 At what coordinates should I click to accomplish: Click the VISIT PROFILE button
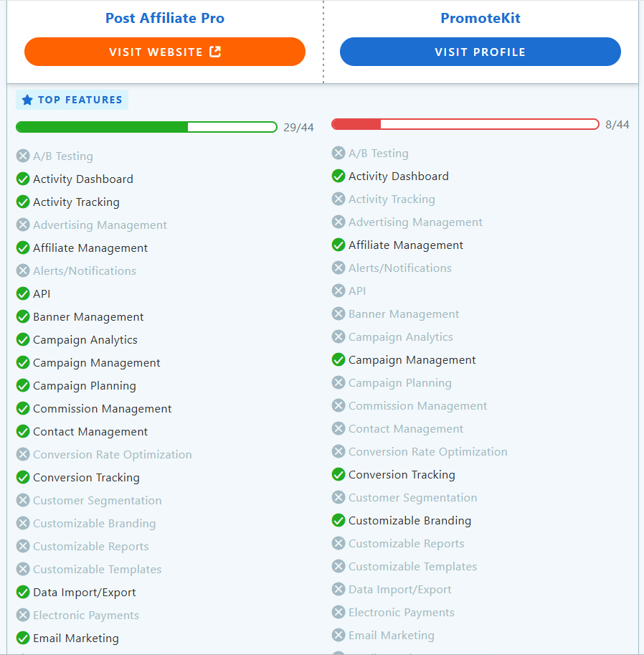click(x=480, y=52)
